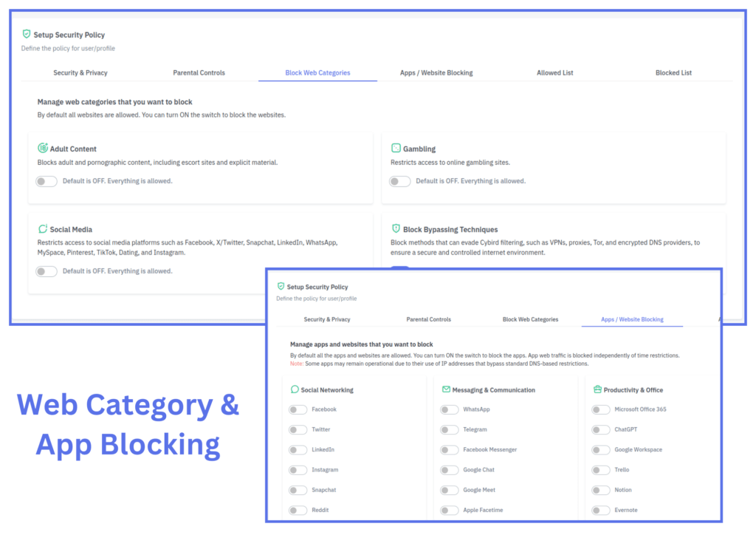Go to the Blocked List tab

(x=673, y=72)
